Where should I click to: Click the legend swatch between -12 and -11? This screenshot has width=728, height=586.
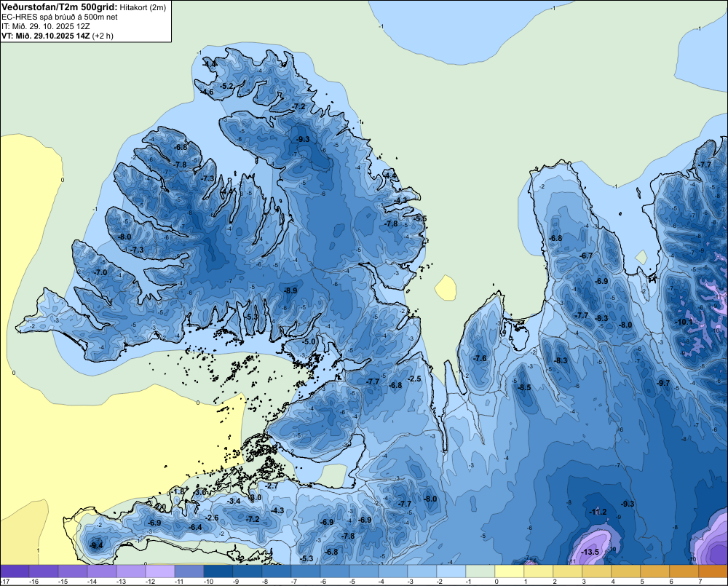pyautogui.click(x=160, y=571)
